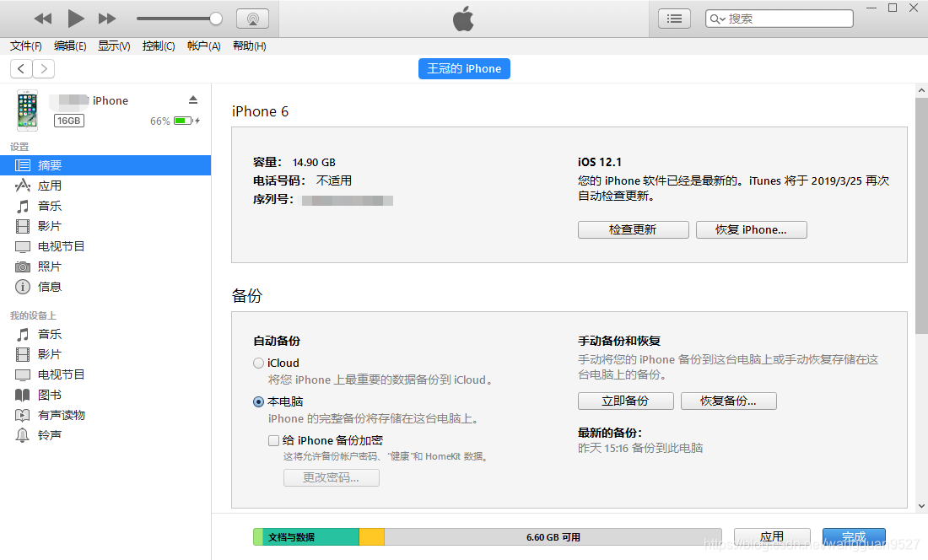Image resolution: width=928 pixels, height=560 pixels.
Task: Click the 文档与数据 storage bar segment
Action: [311, 537]
